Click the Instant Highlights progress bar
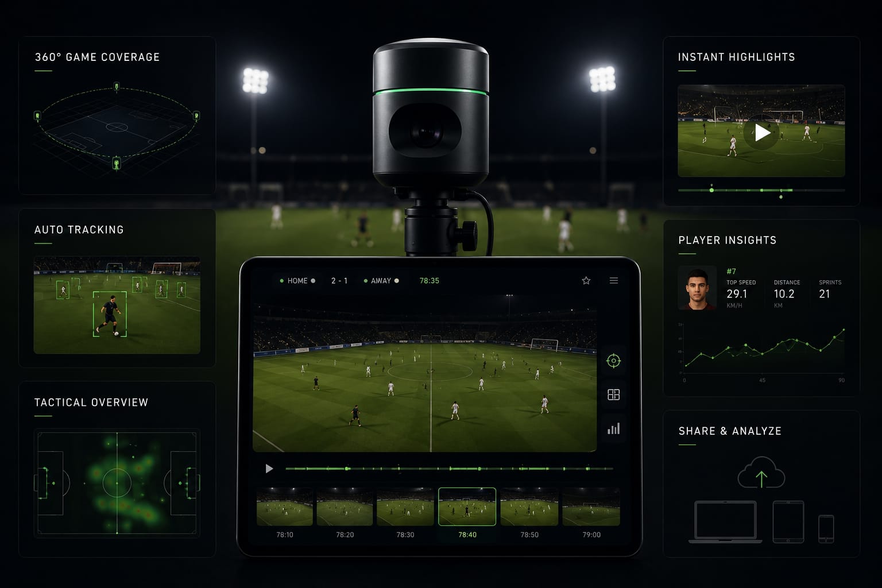 tap(761, 190)
